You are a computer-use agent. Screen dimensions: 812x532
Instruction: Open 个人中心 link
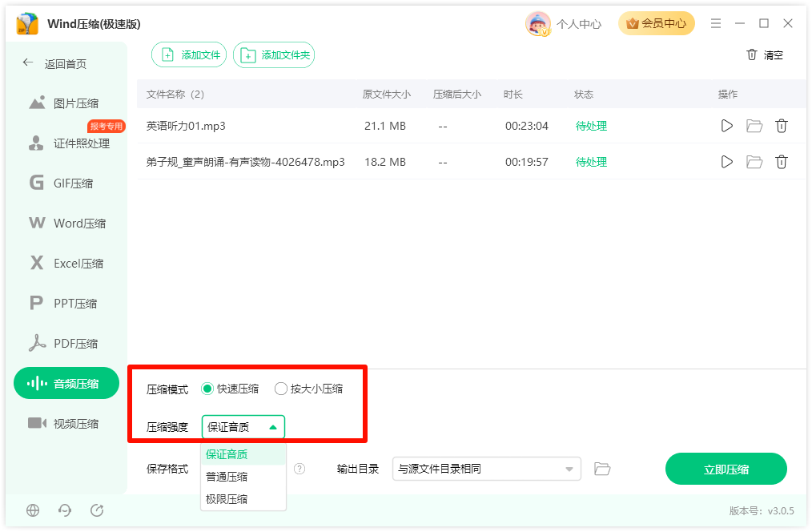click(579, 24)
